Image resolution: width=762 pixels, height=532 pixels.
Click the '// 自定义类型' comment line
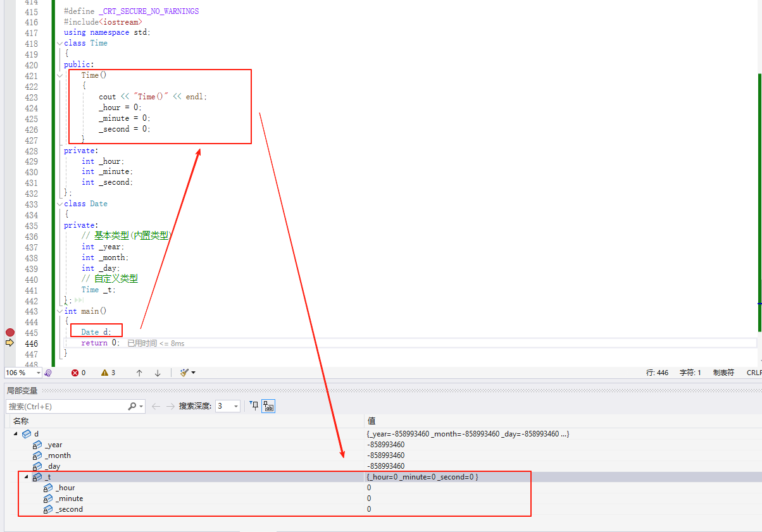click(x=109, y=279)
